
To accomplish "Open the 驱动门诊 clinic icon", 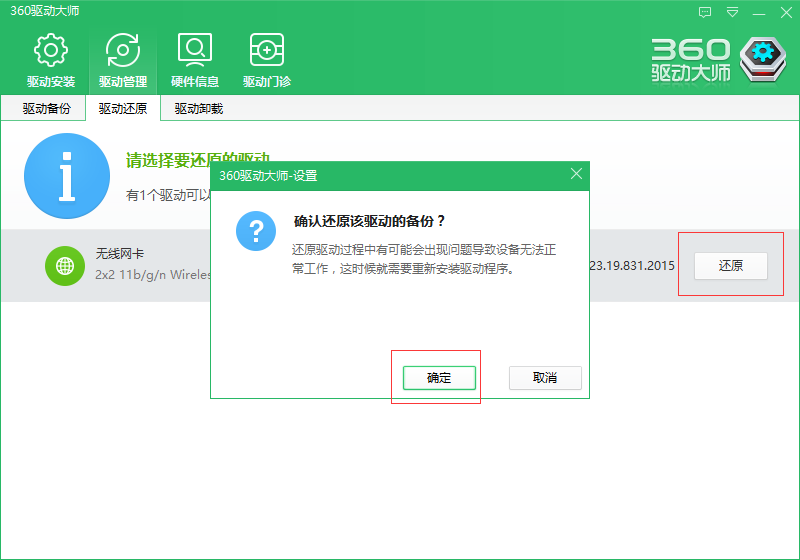I will pyautogui.click(x=267, y=60).
